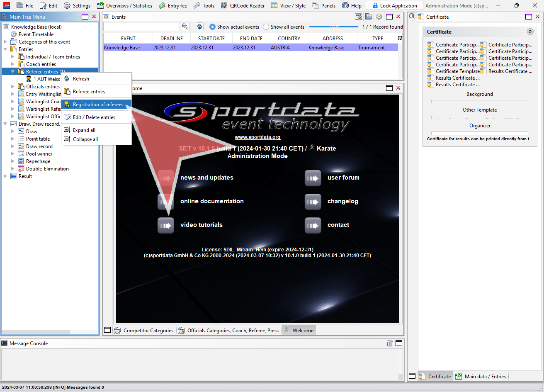Select 'Show actual events' radio button
The width and height of the screenshot is (544, 392).
(213, 27)
